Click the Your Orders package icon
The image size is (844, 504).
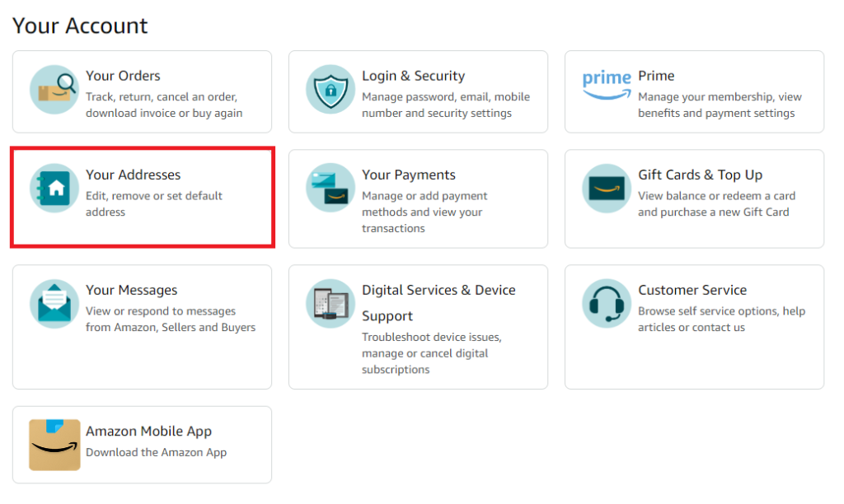[54, 90]
